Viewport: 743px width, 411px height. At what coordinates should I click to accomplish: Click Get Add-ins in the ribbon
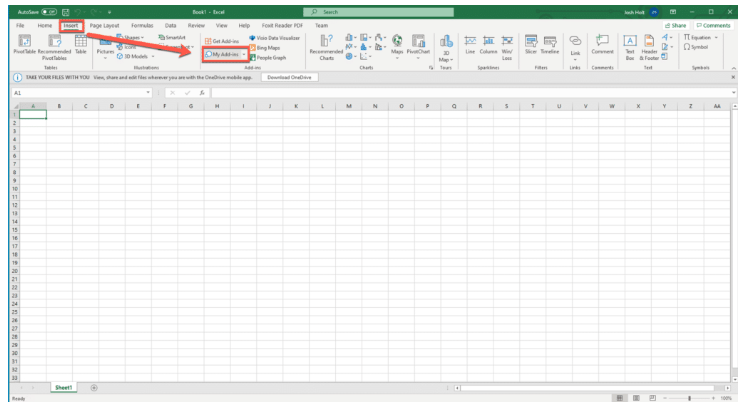(222, 41)
